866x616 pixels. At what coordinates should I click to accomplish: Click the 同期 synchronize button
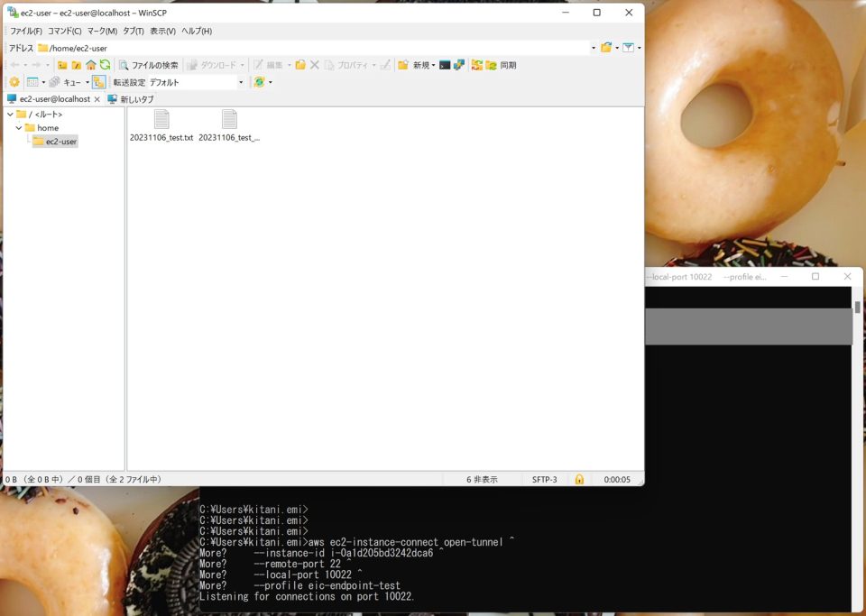[502, 65]
